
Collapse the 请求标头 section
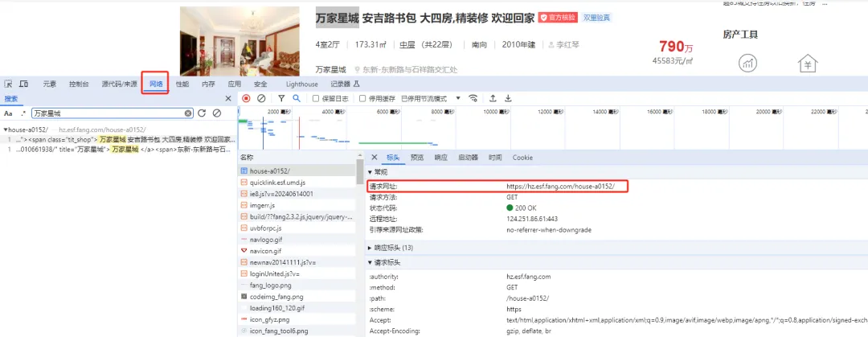click(x=371, y=262)
